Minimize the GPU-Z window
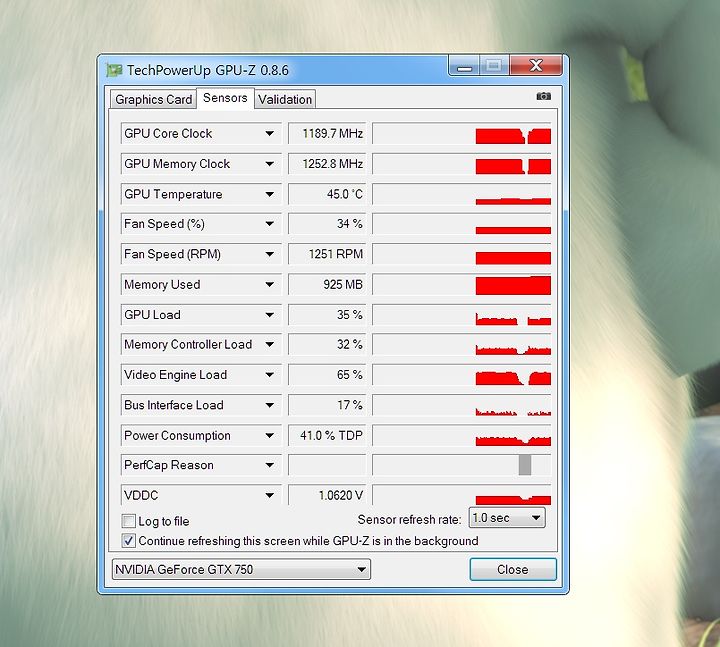 click(x=464, y=66)
